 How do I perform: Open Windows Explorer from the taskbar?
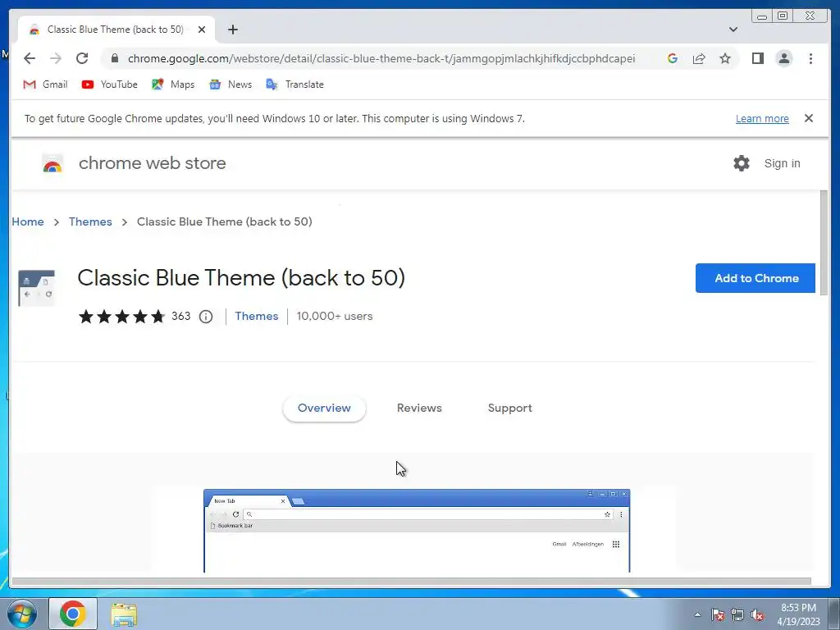tap(124, 614)
